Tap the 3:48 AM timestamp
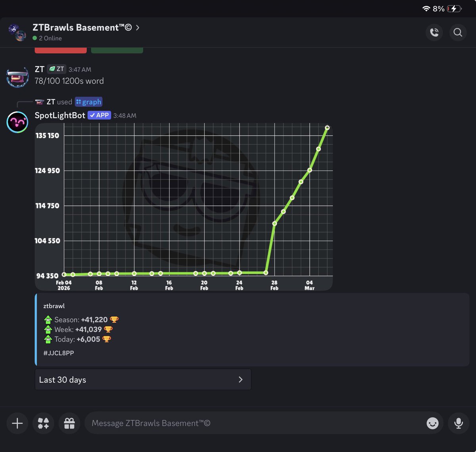Image resolution: width=476 pixels, height=452 pixels. [x=125, y=116]
